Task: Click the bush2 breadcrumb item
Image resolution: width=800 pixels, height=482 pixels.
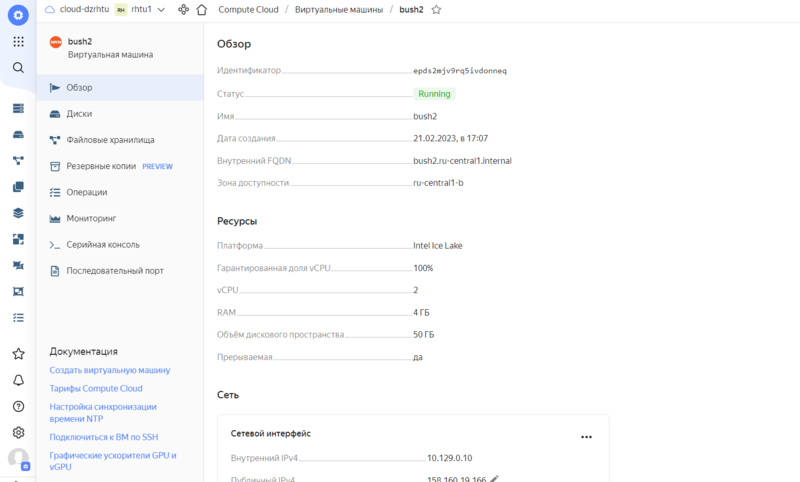Action: pos(411,10)
